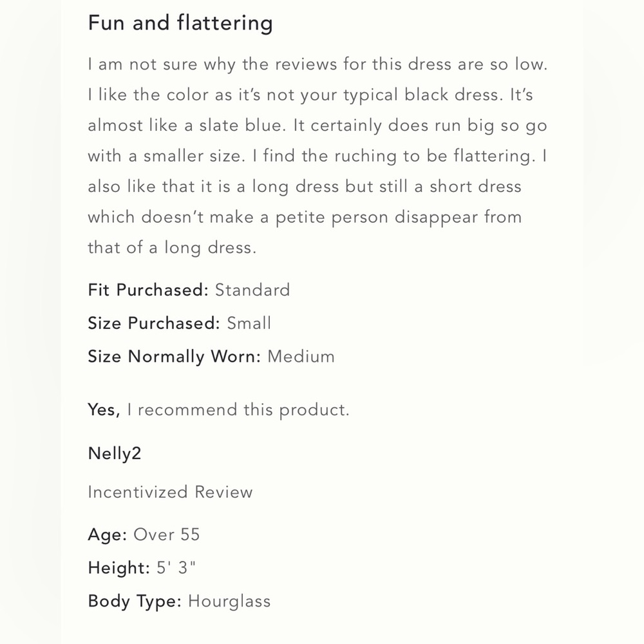644x644 pixels.
Task: Click the Yes recommendation text
Action: (x=104, y=410)
